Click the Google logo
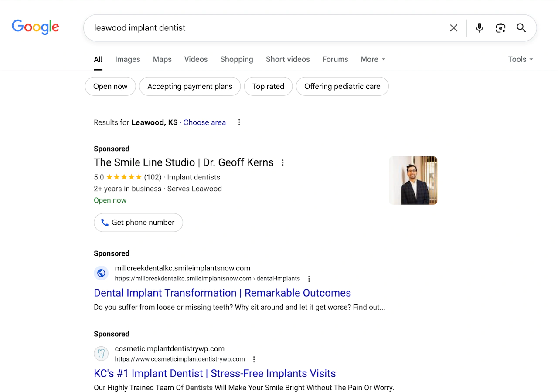This screenshot has width=558, height=392. tap(35, 27)
